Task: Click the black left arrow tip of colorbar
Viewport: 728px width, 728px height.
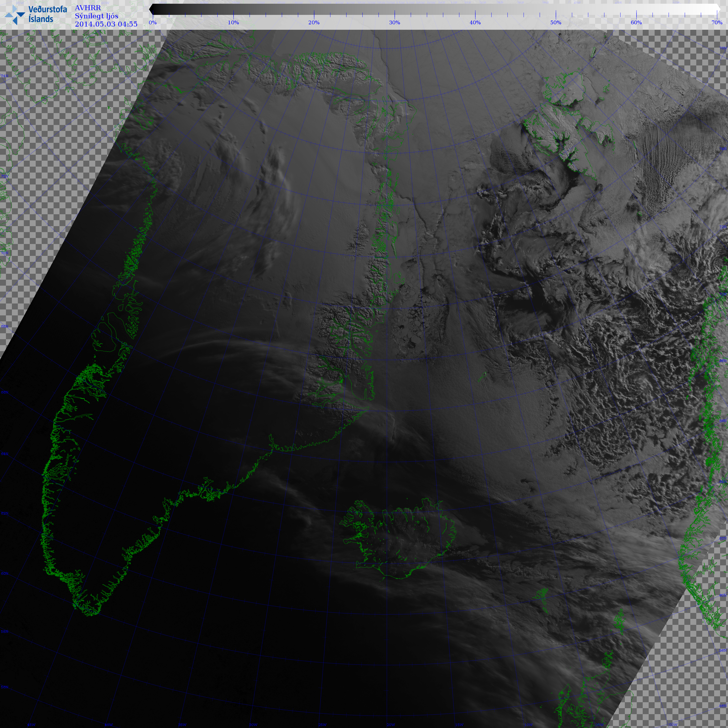Action: click(151, 9)
